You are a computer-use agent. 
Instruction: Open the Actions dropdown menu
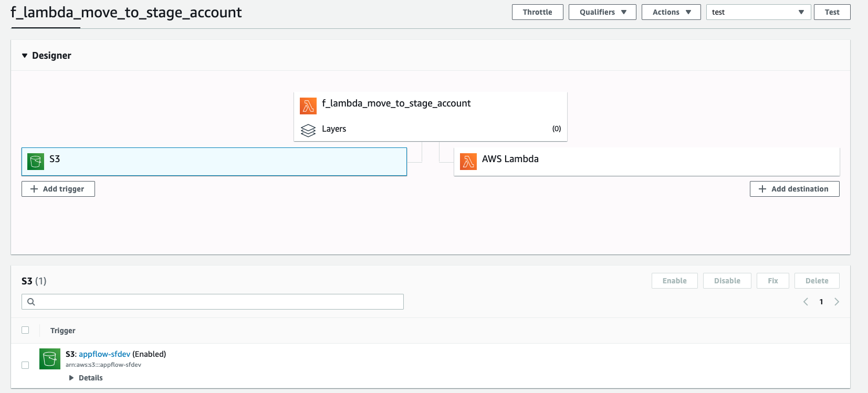pos(671,12)
